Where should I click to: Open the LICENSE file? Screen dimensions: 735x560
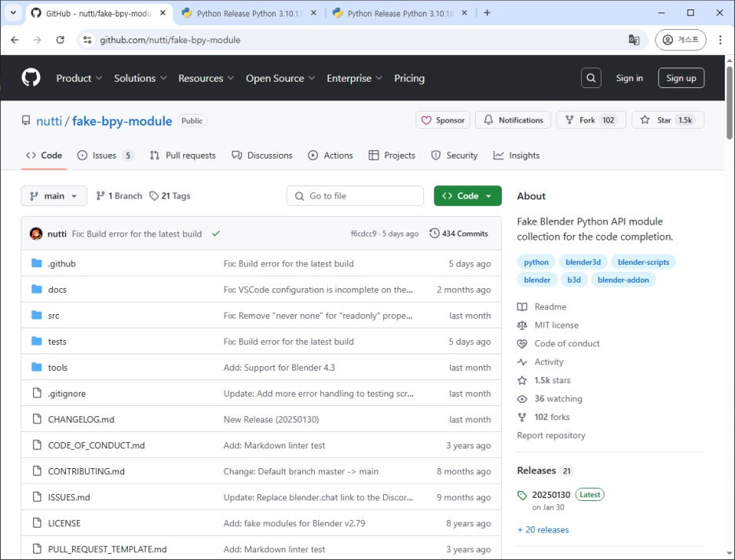64,523
